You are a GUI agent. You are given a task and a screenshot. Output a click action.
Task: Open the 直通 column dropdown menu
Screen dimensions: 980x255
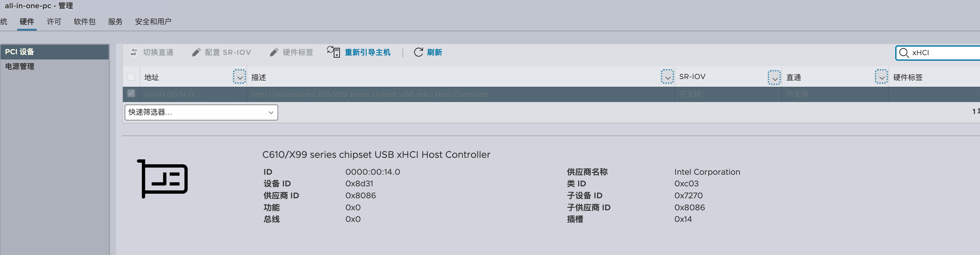[881, 77]
